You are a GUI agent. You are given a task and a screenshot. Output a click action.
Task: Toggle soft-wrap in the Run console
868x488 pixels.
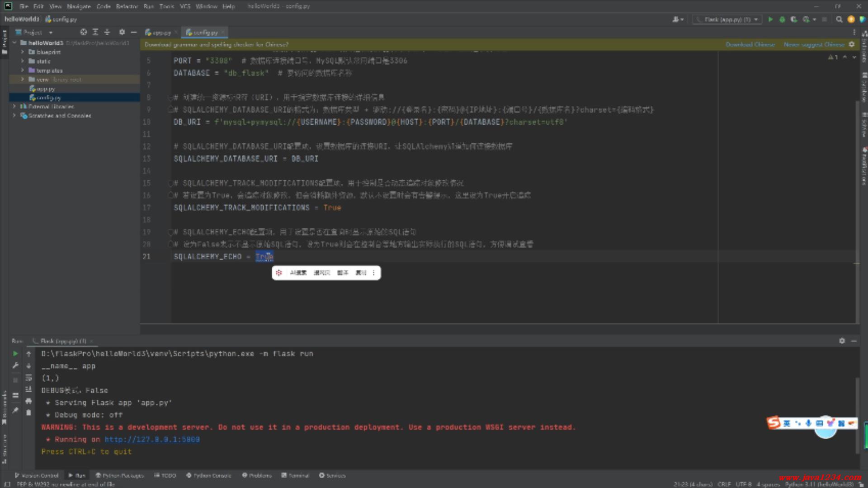(28, 377)
